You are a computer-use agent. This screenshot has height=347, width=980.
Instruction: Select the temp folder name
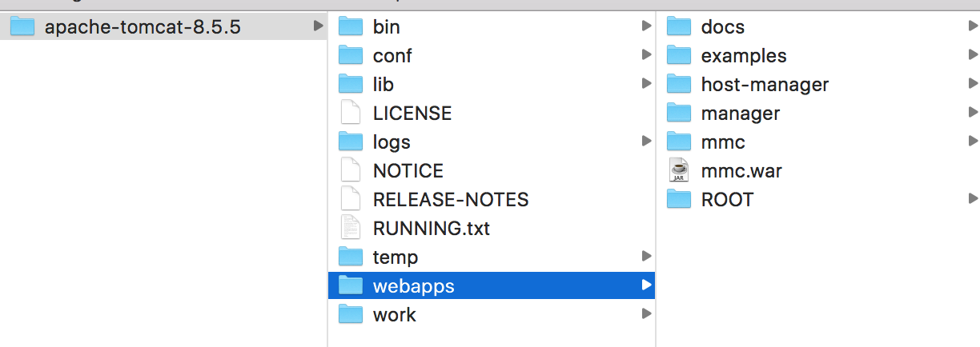(396, 257)
